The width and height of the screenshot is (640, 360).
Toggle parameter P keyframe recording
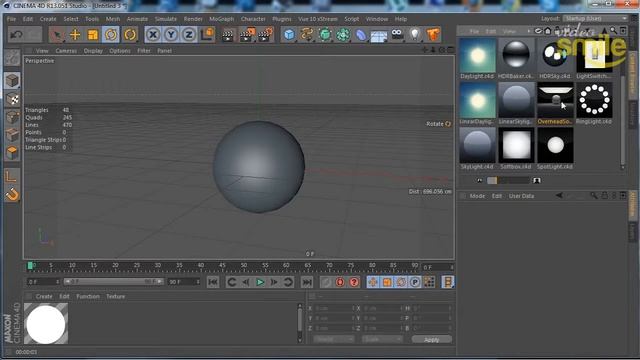tap(415, 282)
